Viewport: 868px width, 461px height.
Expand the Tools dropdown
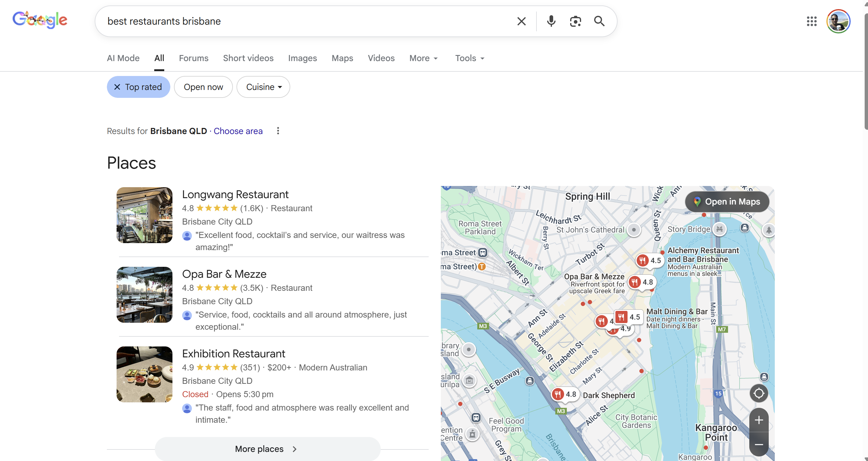tap(470, 58)
